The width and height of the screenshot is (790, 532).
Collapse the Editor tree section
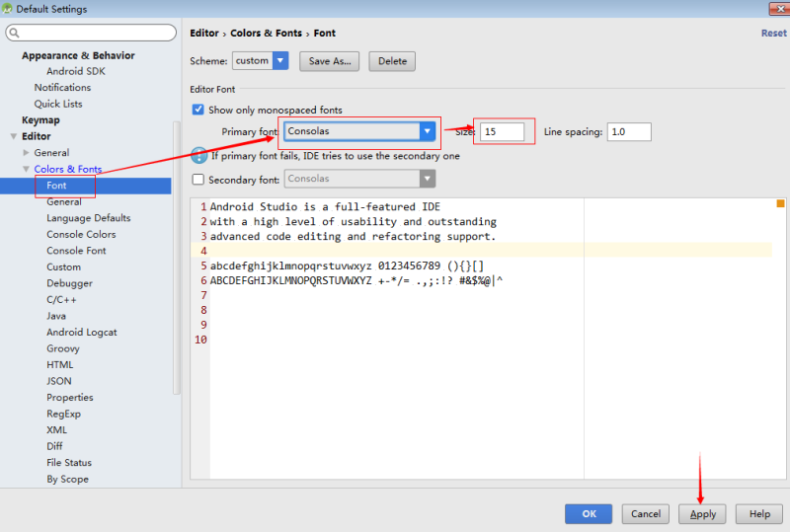tap(14, 136)
